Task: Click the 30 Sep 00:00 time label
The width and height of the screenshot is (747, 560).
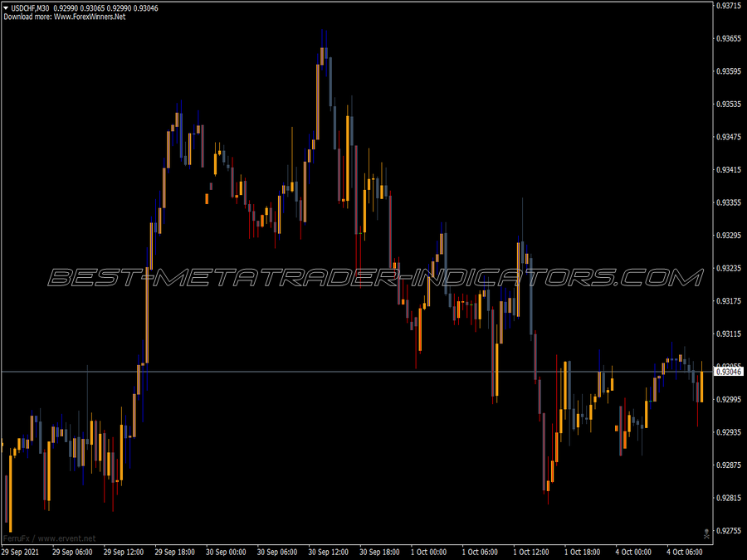Action: tap(226, 553)
